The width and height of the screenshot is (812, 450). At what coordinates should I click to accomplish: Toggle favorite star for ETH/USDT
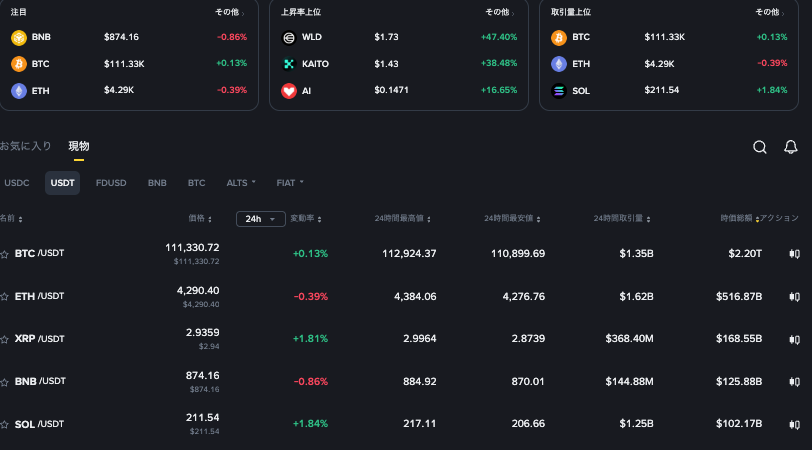(5, 297)
